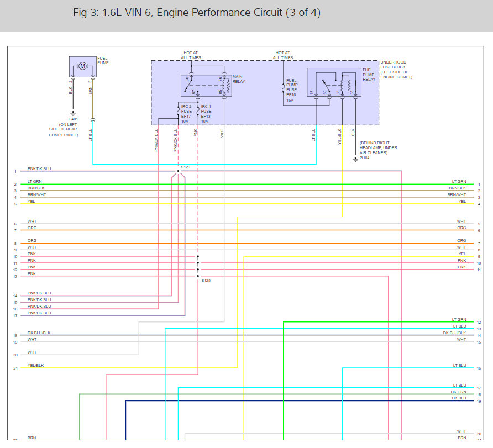Viewport: 493px width, 448px height.
Task: Click 'DK BLU' label on right row 19
Action: pyautogui.click(x=459, y=398)
